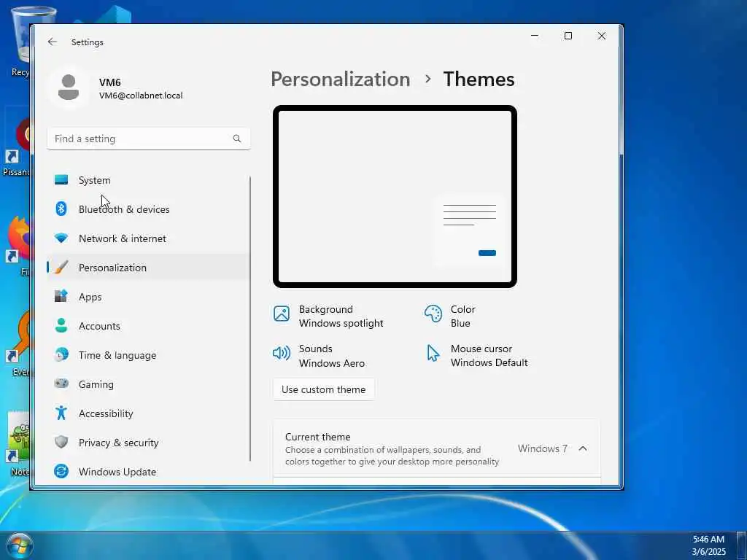Click the Accessibility figure icon
This screenshot has width=747, height=560.
[x=61, y=413]
